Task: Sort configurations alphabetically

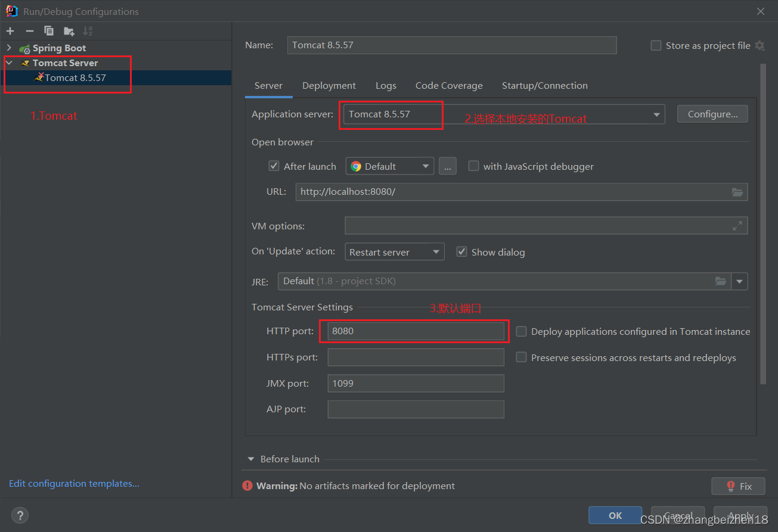Action: tap(88, 30)
